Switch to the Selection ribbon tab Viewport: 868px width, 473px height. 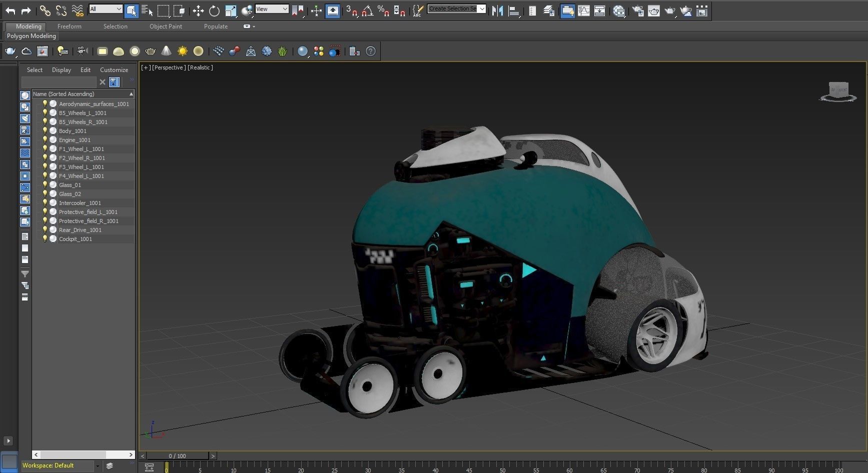[x=115, y=26]
